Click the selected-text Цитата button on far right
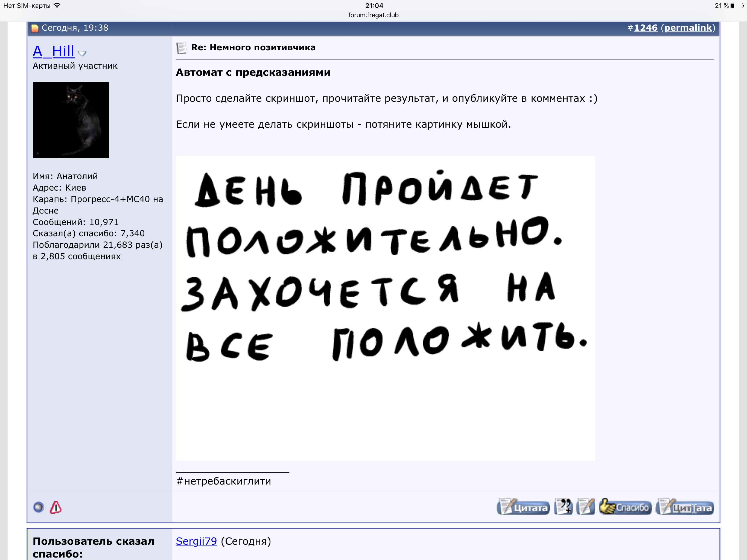Screen dimensions: 747x560 click(x=685, y=507)
